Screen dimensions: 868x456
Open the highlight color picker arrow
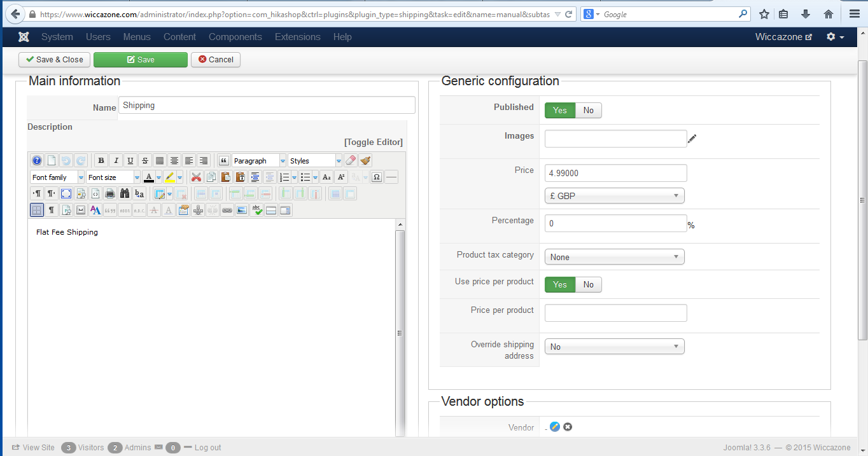179,177
